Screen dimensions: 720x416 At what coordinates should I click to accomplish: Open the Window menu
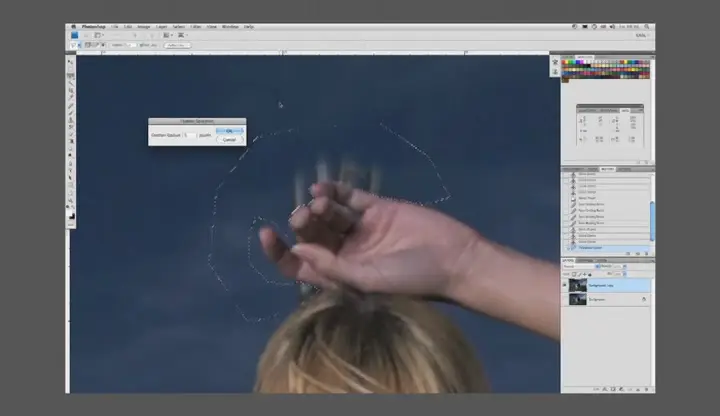point(230,27)
